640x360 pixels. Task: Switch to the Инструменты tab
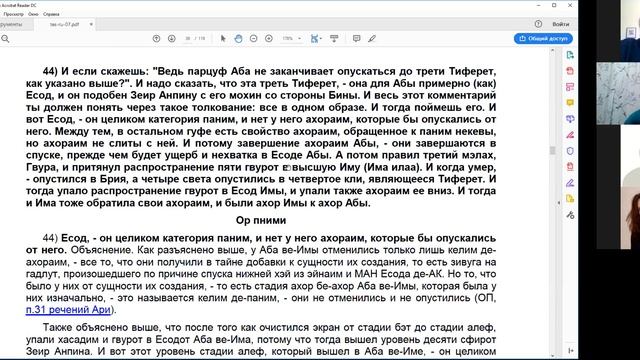tap(11, 24)
